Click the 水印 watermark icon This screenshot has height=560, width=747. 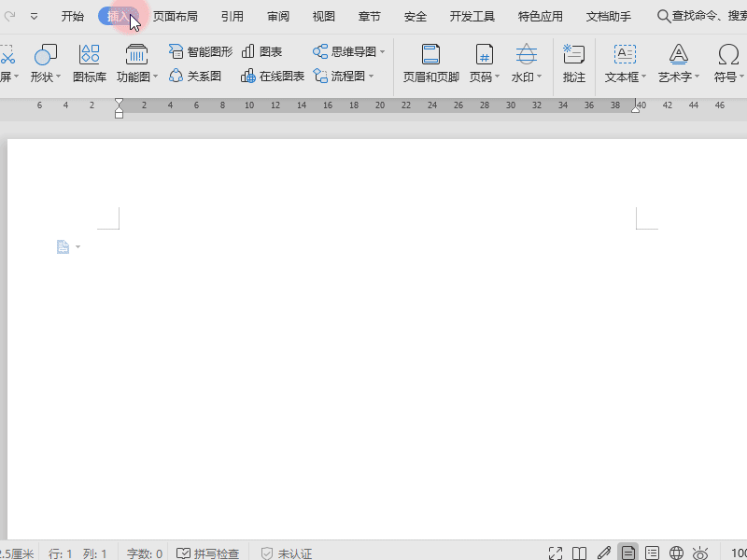click(x=526, y=55)
